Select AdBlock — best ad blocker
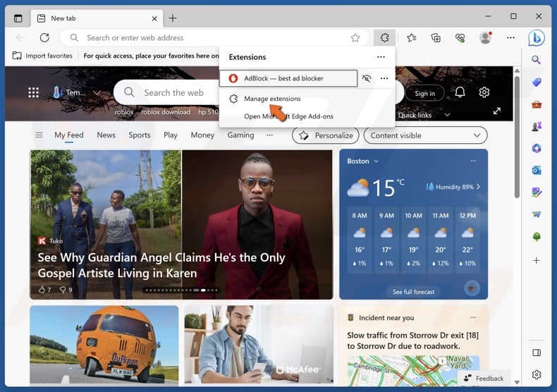This screenshot has width=557, height=392. [288, 78]
